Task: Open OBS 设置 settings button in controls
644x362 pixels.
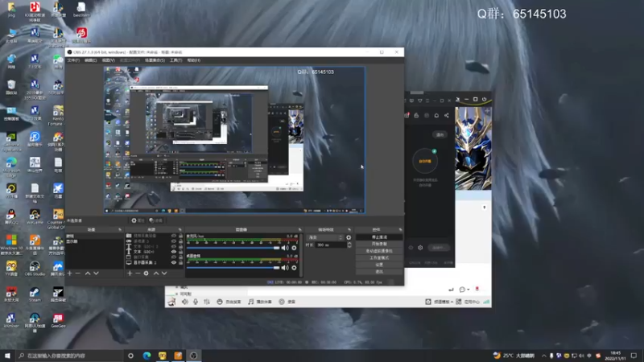Action: tap(379, 265)
